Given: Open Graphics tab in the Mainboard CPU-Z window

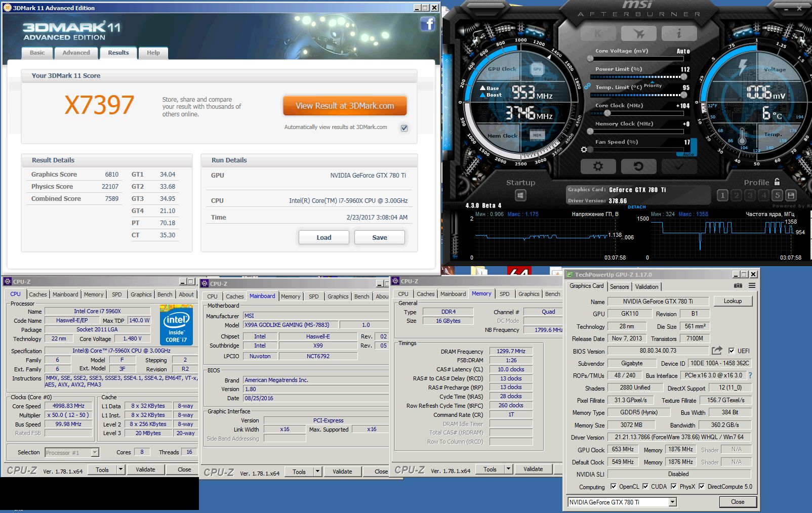Looking at the screenshot, I should (x=338, y=296).
